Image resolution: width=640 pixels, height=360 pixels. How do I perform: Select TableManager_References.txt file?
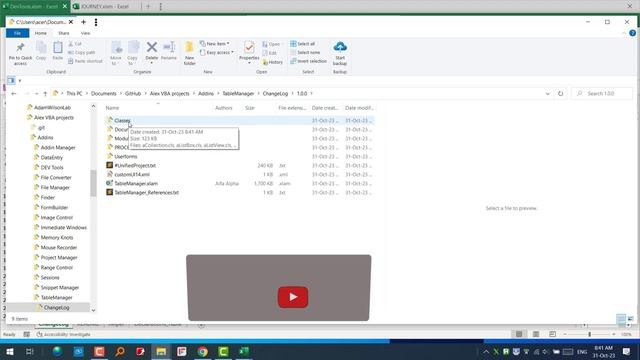click(146, 192)
